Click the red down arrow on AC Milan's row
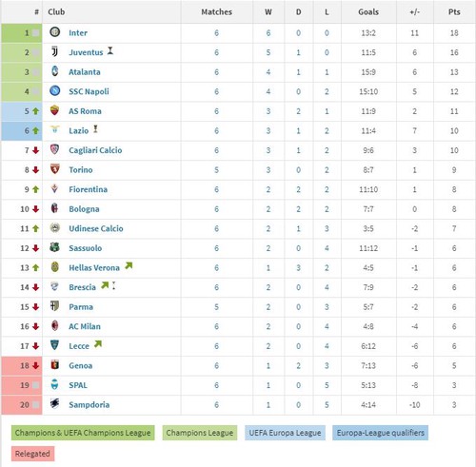 (x=35, y=326)
